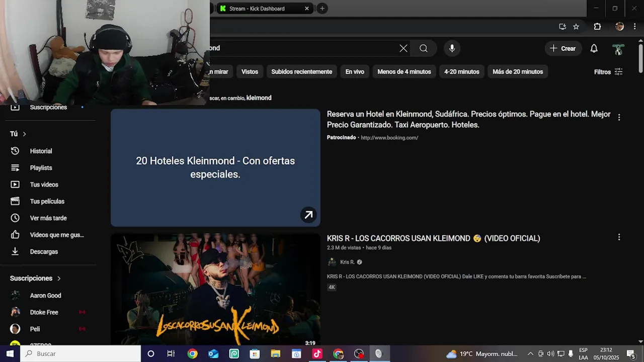The height and width of the screenshot is (362, 644).
Task: Open Booking hotel Kleinmond ad title
Action: click(x=469, y=119)
